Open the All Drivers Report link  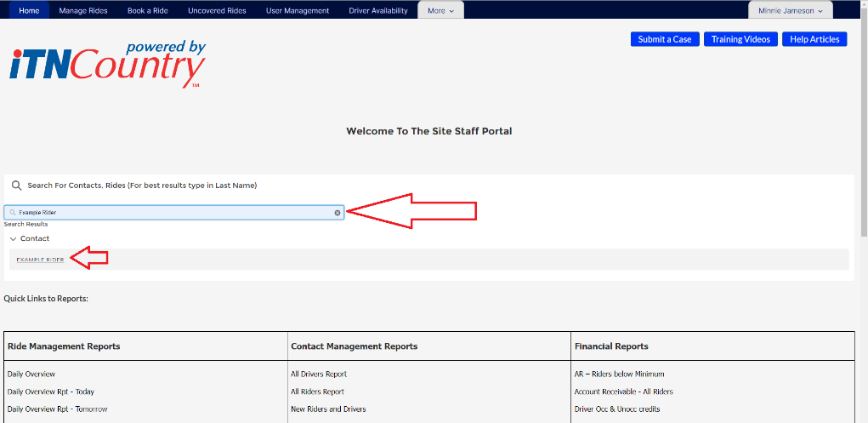tap(319, 374)
